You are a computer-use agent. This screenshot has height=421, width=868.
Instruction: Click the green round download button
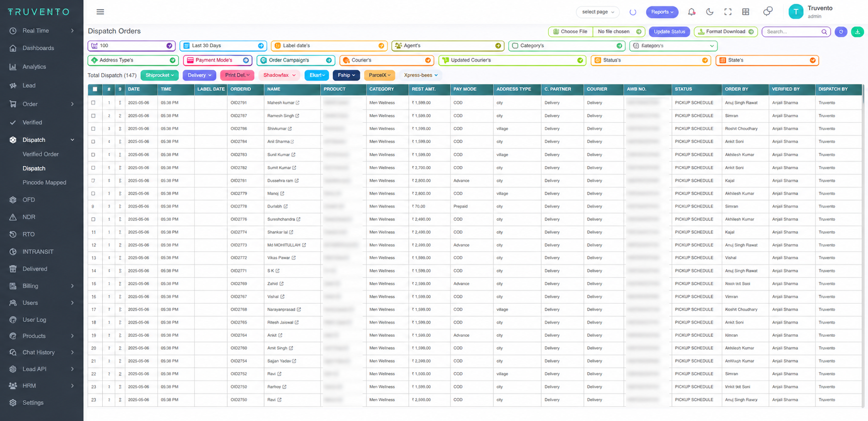pos(857,32)
